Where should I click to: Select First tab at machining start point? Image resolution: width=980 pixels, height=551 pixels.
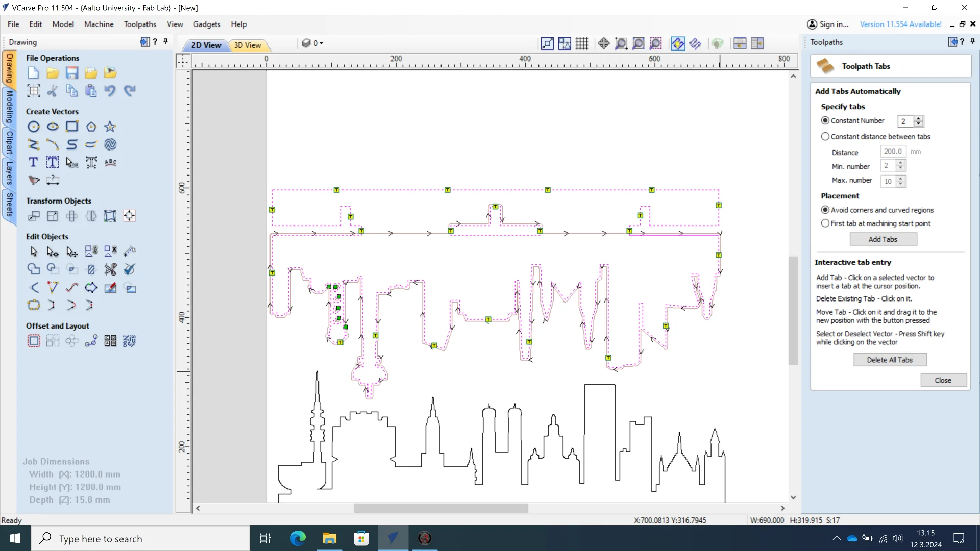pyautogui.click(x=825, y=223)
